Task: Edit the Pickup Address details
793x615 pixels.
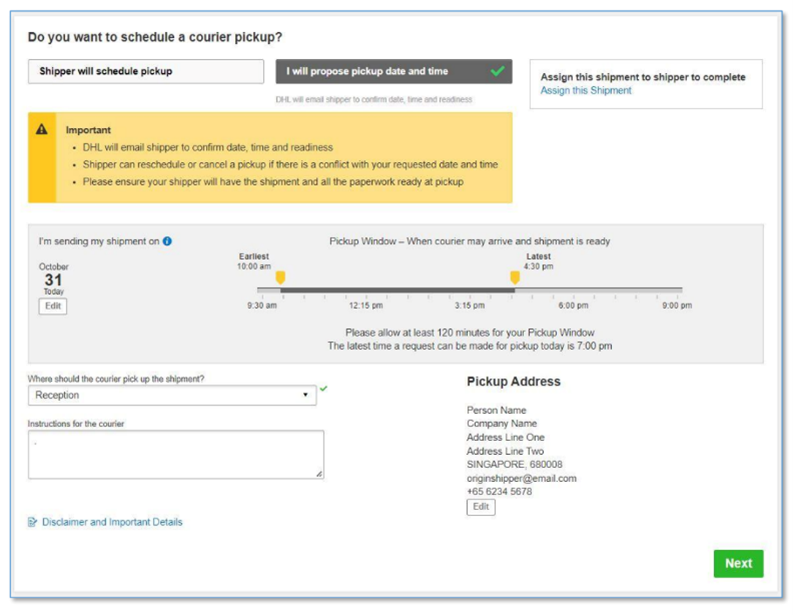Action: pyautogui.click(x=480, y=507)
